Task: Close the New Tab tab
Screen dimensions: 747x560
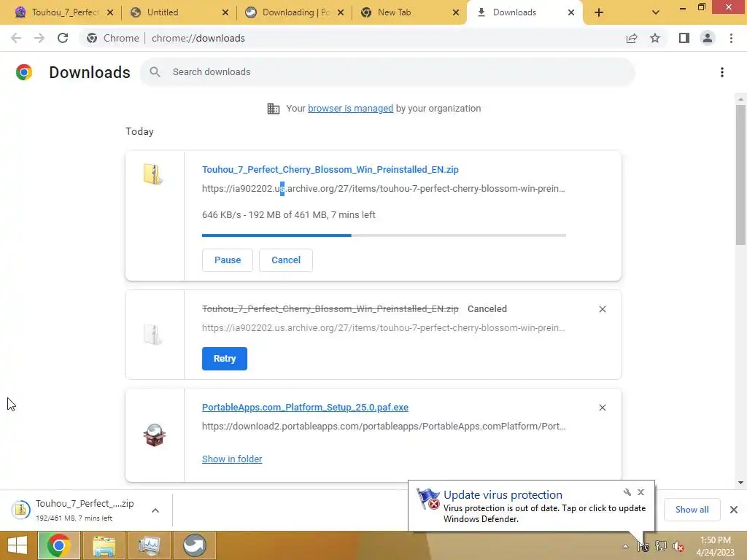Action: tap(456, 12)
